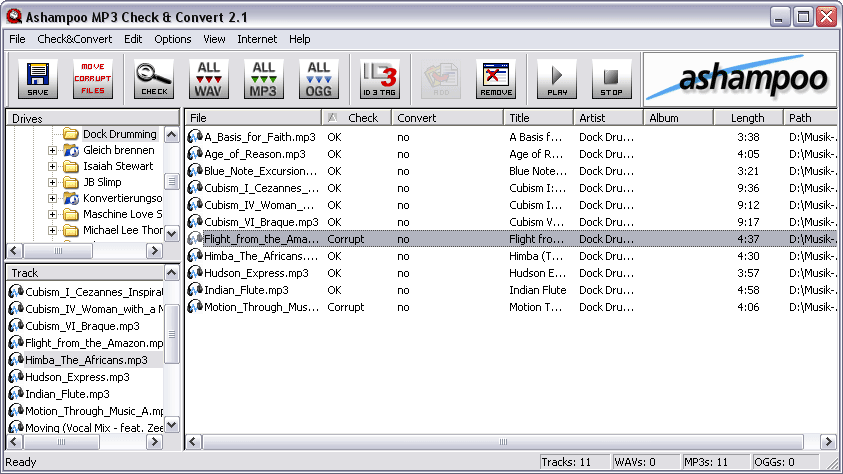Click Corrupt status of Flight_from_the_Ama row
Screen dimensions: 843x474
346,239
